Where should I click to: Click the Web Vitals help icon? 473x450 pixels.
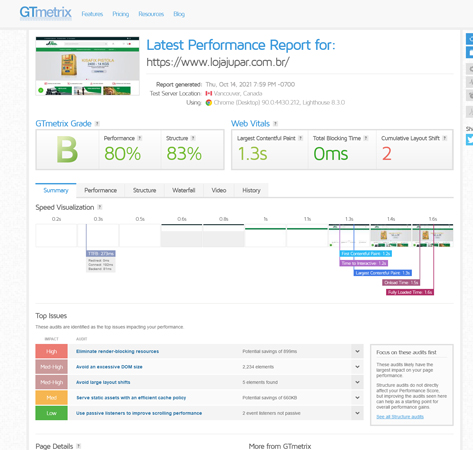pyautogui.click(x=275, y=124)
